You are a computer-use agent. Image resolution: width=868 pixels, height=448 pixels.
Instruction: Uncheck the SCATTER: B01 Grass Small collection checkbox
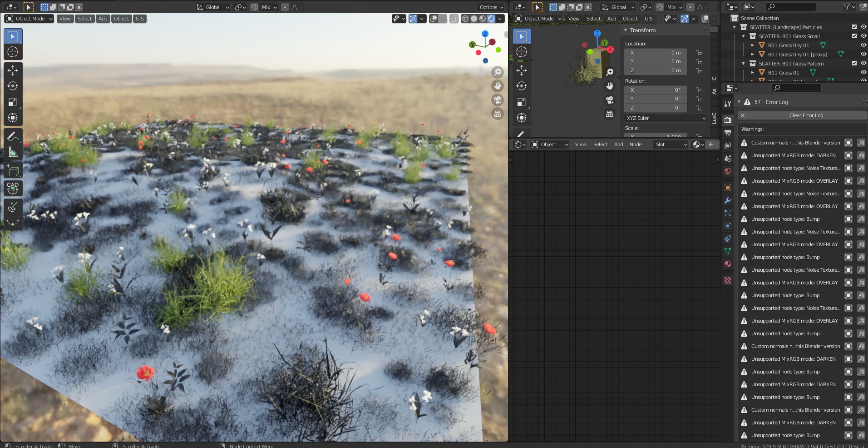[x=854, y=36]
